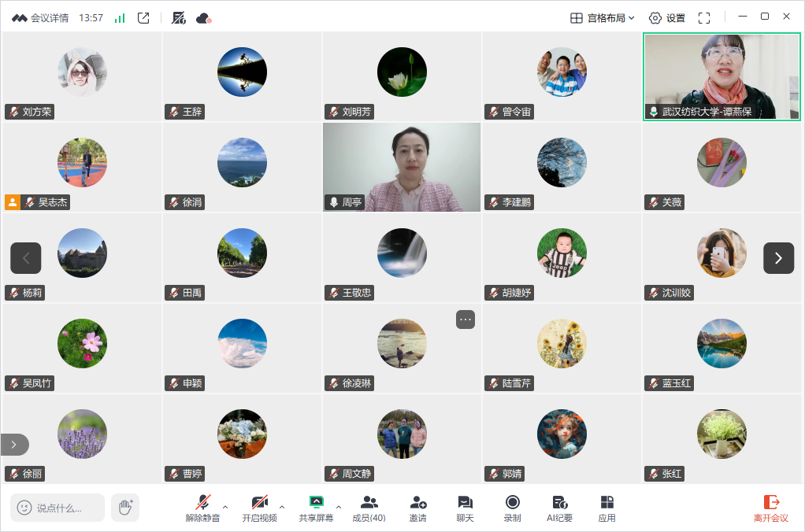The width and height of the screenshot is (805, 532).
Task: Open the 宫格布局 layout dropdown
Action: (x=603, y=17)
